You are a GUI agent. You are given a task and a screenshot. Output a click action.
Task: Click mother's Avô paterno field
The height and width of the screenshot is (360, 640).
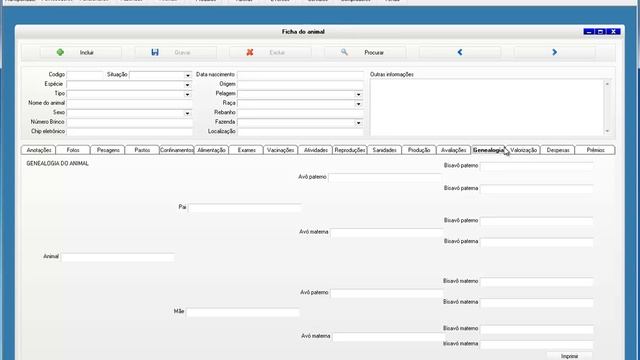tap(387, 293)
